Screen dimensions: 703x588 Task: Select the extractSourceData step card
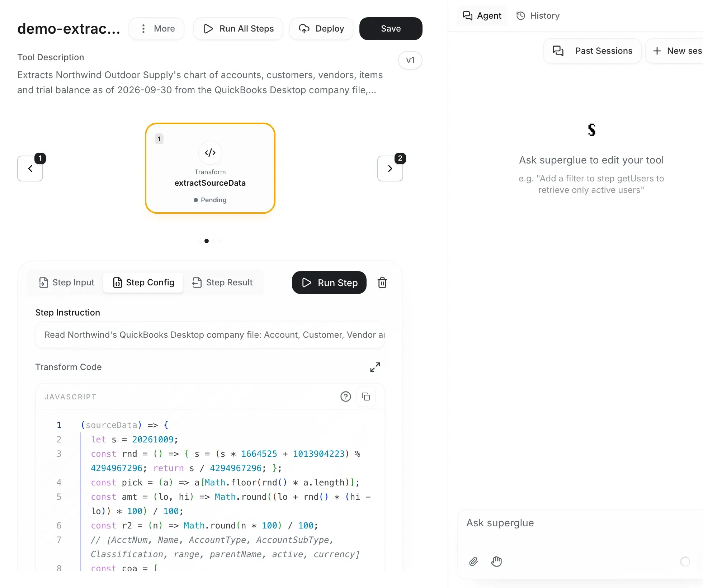(x=210, y=168)
